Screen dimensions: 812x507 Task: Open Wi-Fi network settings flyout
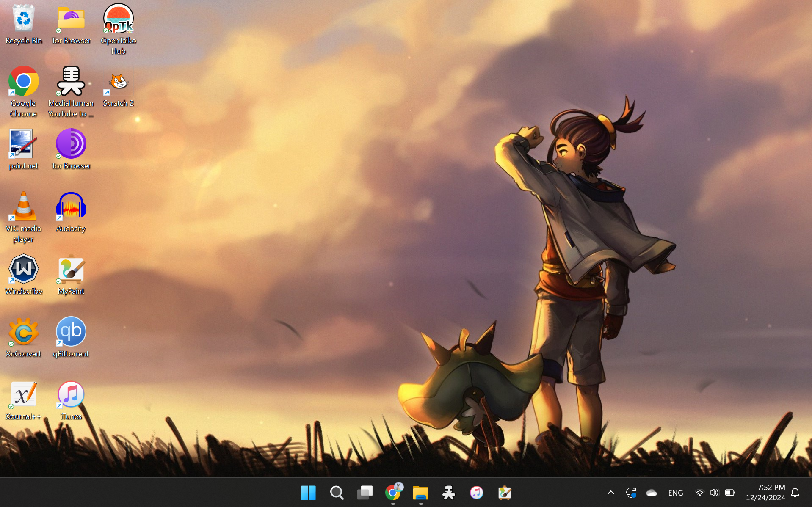point(699,493)
